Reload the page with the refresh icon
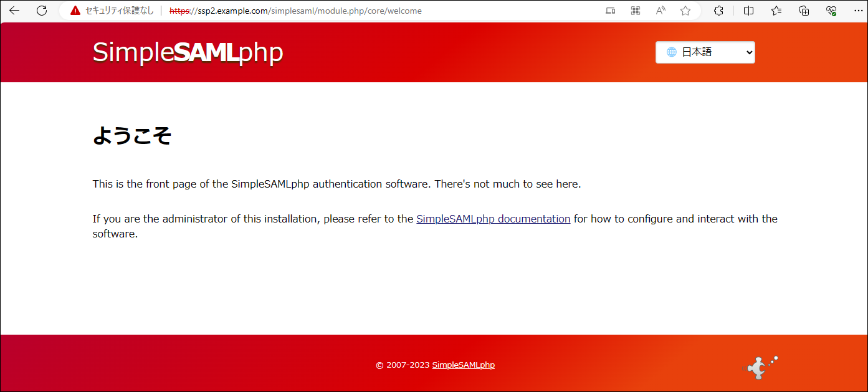Image resolution: width=868 pixels, height=392 pixels. tap(42, 11)
